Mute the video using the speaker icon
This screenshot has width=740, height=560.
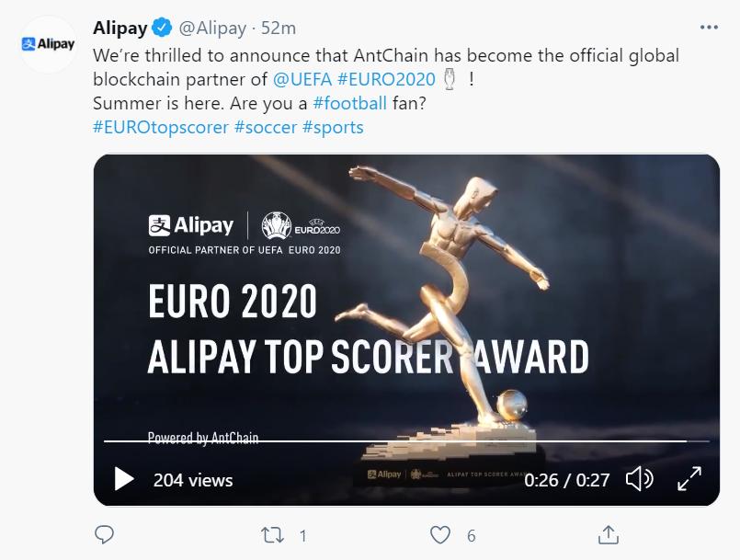click(x=639, y=479)
